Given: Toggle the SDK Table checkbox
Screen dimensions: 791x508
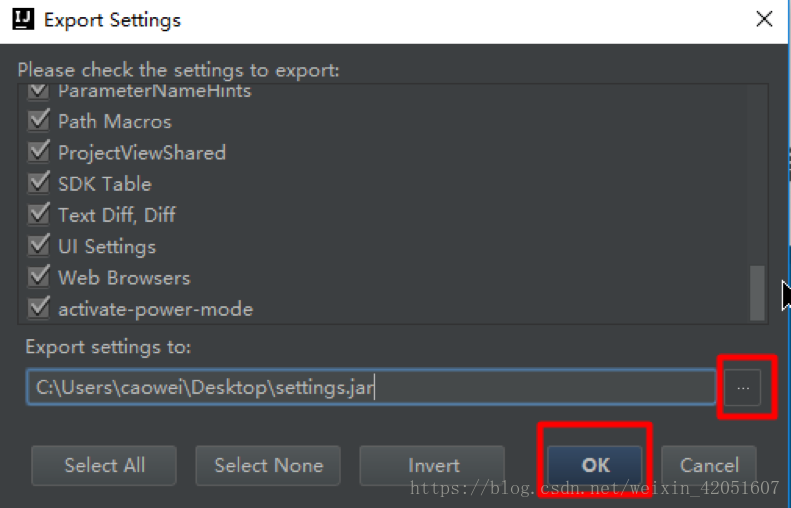Looking at the screenshot, I should point(39,183).
